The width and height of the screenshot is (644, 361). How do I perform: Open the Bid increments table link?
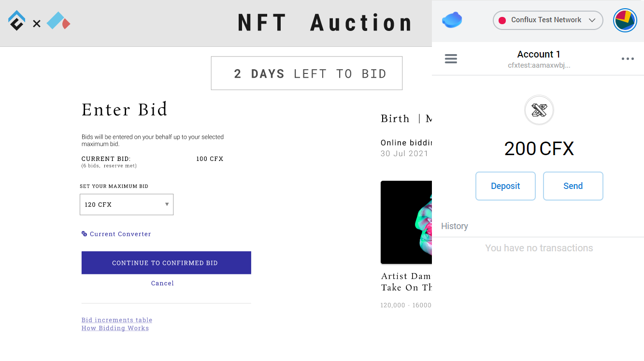pos(117,320)
